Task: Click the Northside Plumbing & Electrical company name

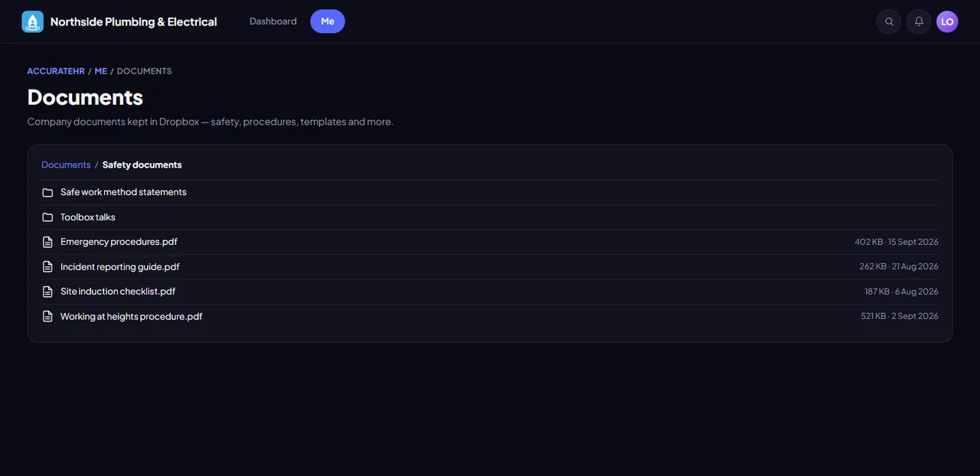Action: point(134,21)
